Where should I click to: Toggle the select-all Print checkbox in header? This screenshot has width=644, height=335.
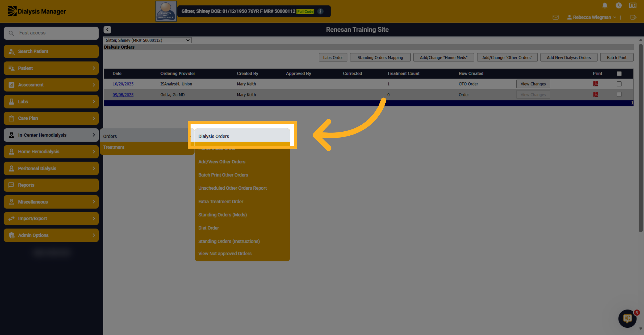[619, 74]
